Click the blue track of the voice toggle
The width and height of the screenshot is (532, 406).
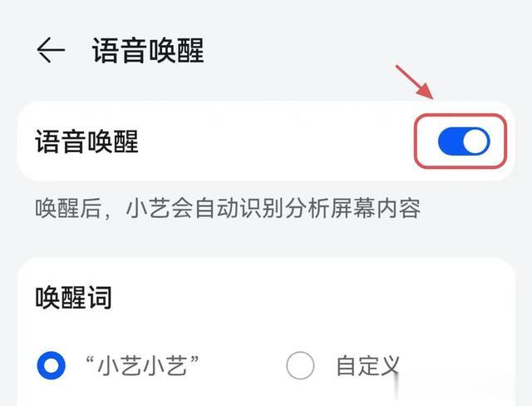(450, 141)
